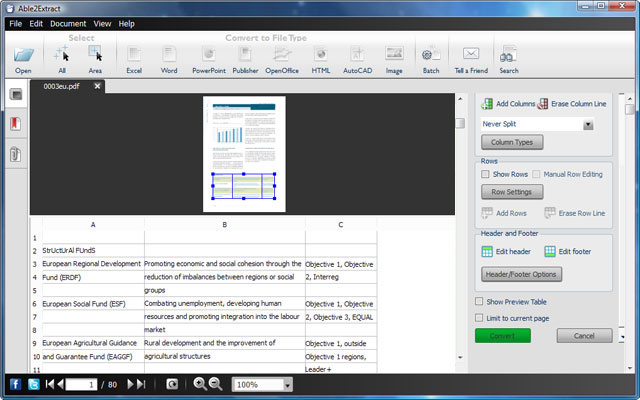Click the document view scrollbar handle
640x400 pixels.
tap(460, 123)
